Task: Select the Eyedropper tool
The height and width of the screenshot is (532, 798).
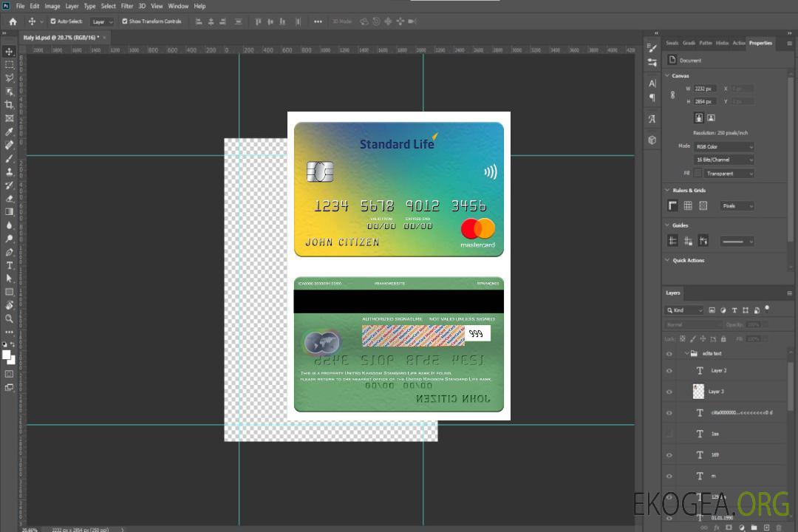Action: (9, 132)
